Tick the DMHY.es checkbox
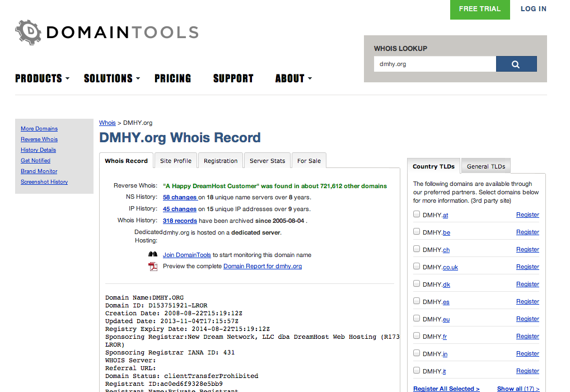570x392 pixels. [417, 301]
